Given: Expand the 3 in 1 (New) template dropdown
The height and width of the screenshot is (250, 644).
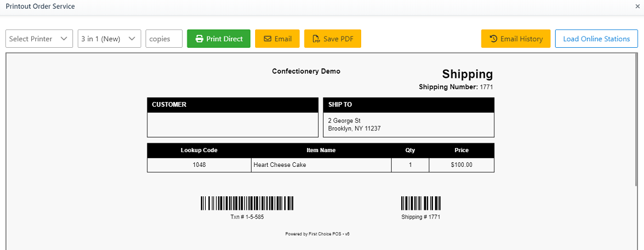Looking at the screenshot, I should 109,39.
